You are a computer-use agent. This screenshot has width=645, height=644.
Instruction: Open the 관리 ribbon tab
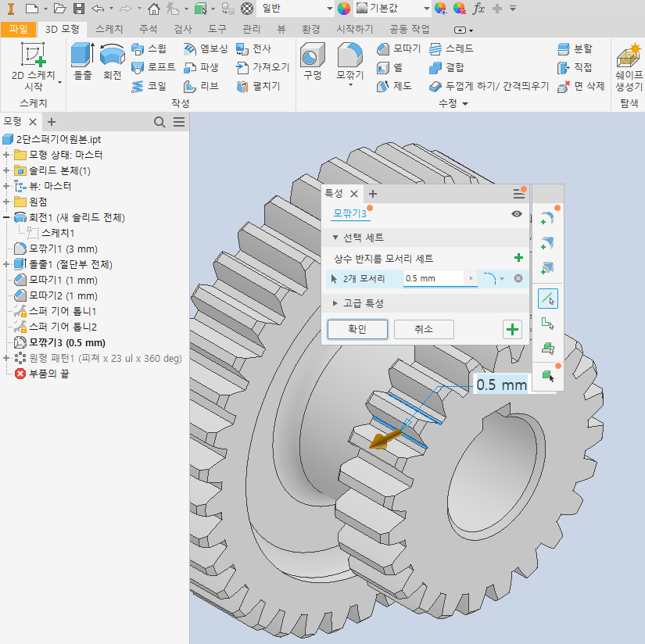click(x=251, y=29)
